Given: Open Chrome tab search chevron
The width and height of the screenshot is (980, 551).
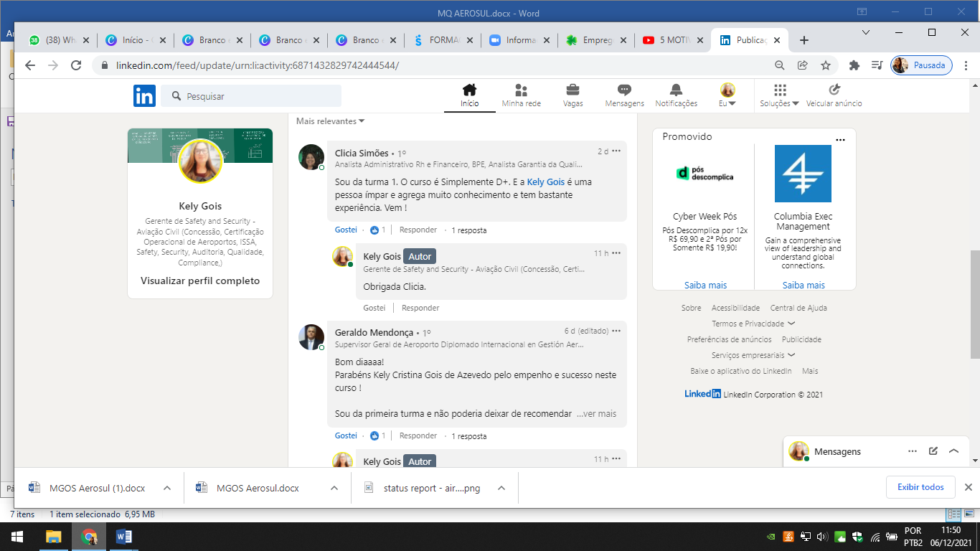Looking at the screenshot, I should [x=866, y=32].
